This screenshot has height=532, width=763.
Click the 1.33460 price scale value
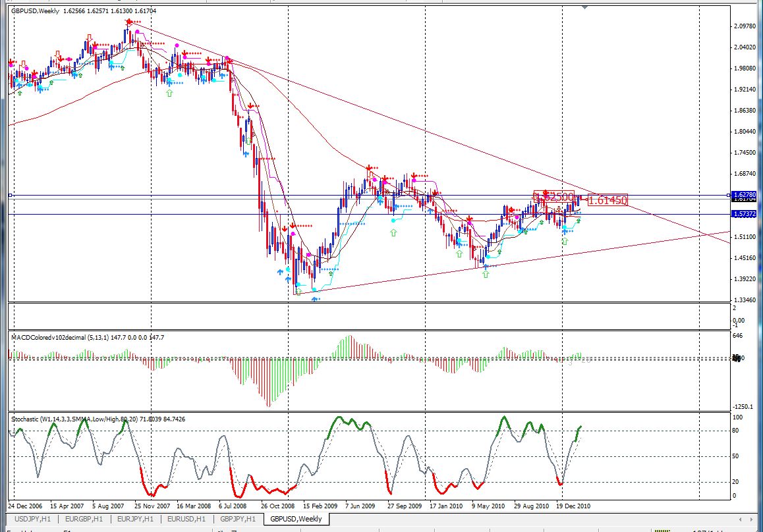745,300
